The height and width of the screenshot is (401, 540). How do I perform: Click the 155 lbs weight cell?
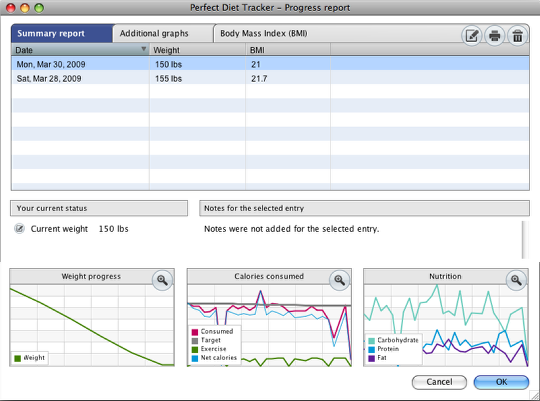click(168, 79)
